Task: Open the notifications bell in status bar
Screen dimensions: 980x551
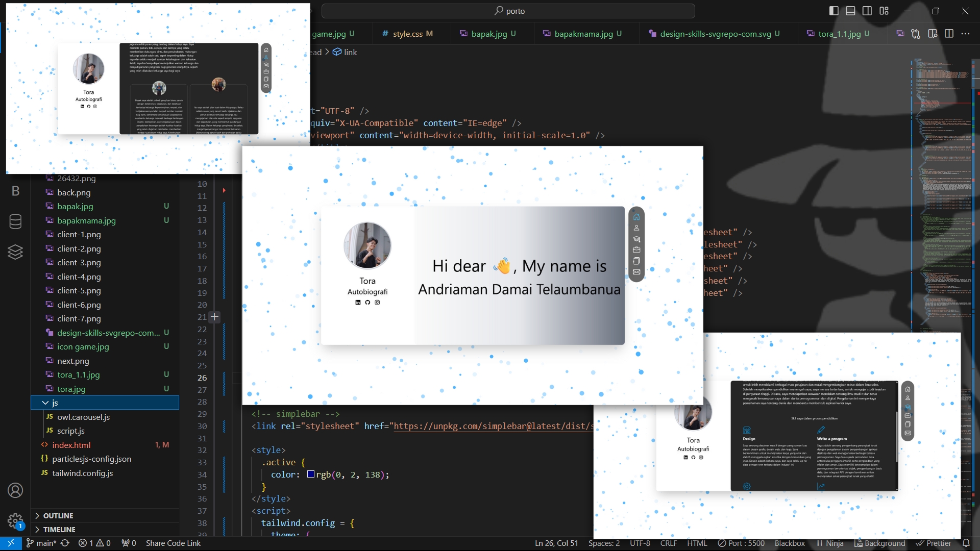Action: pos(966,543)
